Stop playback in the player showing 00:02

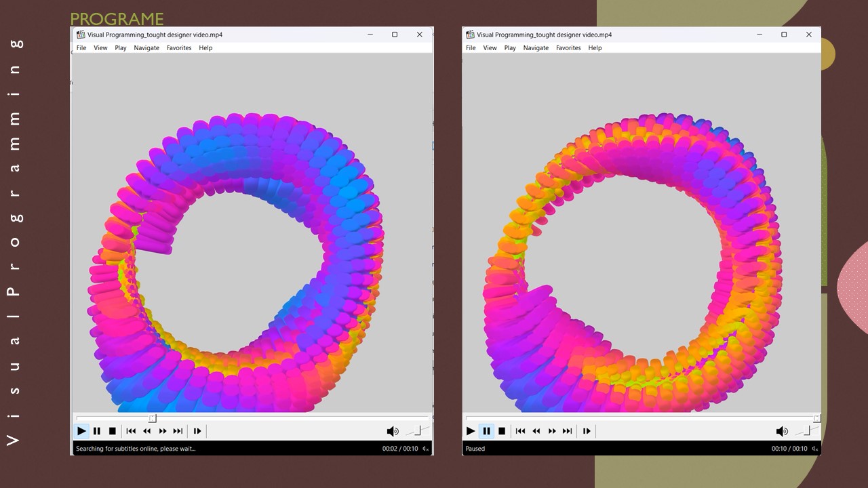pyautogui.click(x=113, y=431)
